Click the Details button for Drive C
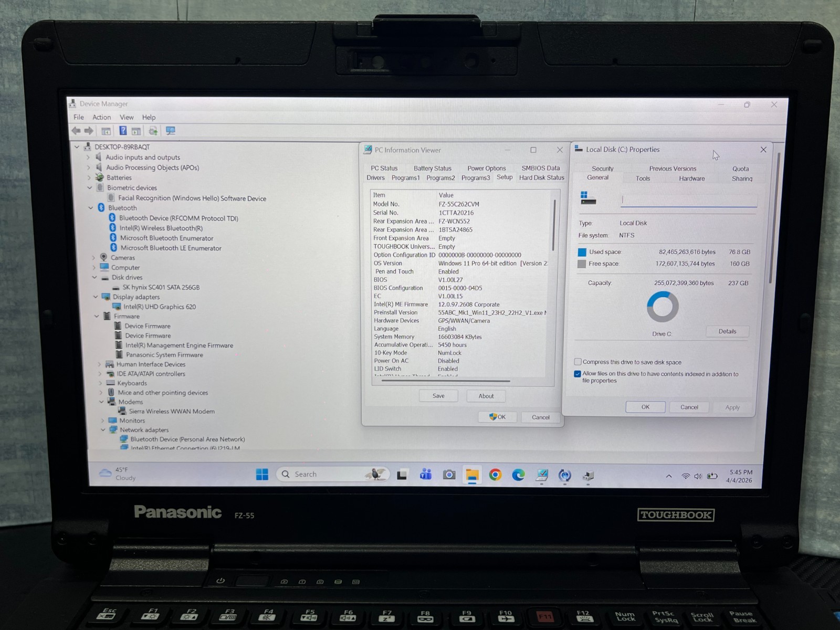Viewport: 840px width, 630px height. pos(727,331)
